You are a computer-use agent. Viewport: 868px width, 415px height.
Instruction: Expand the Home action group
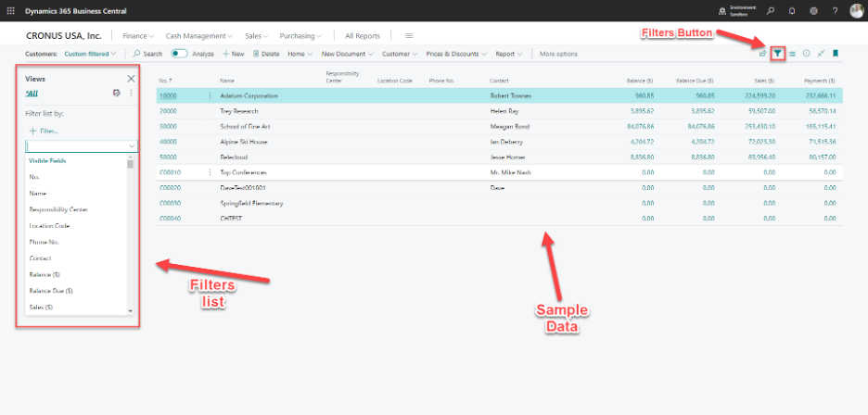pos(300,54)
